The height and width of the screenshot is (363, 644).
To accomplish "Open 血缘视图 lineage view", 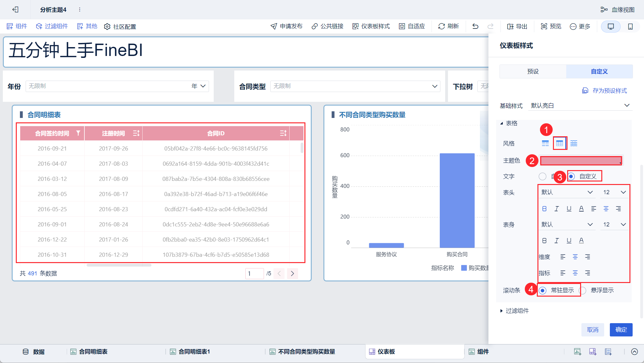I will click(617, 9).
